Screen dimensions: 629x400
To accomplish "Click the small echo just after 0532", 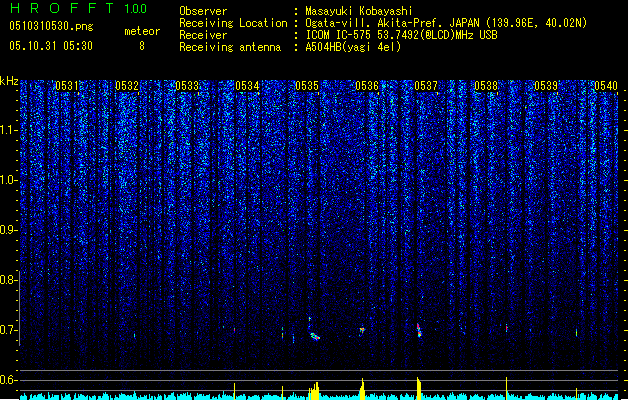I will (135, 335).
